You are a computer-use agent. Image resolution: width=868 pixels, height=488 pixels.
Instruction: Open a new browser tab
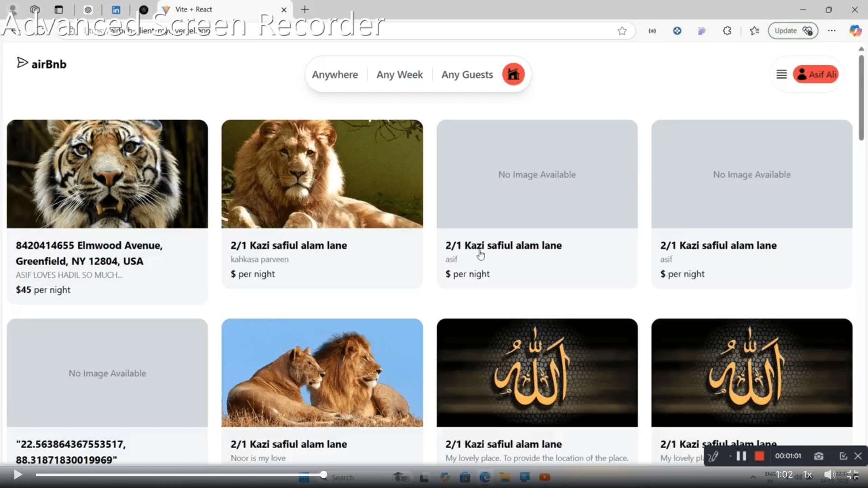click(305, 9)
